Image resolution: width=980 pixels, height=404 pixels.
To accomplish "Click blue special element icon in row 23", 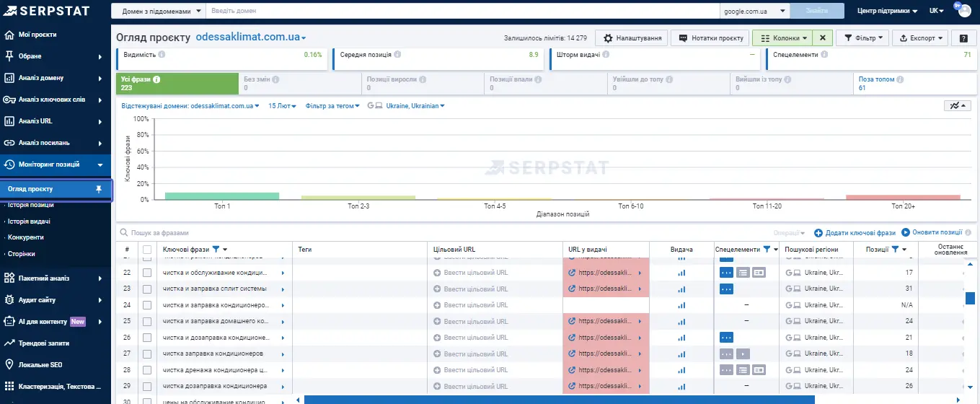I will click(x=727, y=289).
